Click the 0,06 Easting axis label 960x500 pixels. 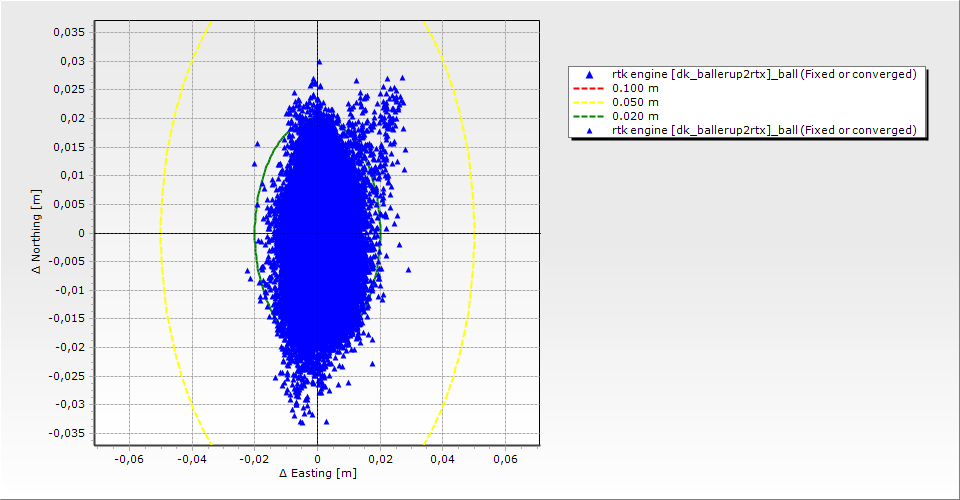coord(505,459)
